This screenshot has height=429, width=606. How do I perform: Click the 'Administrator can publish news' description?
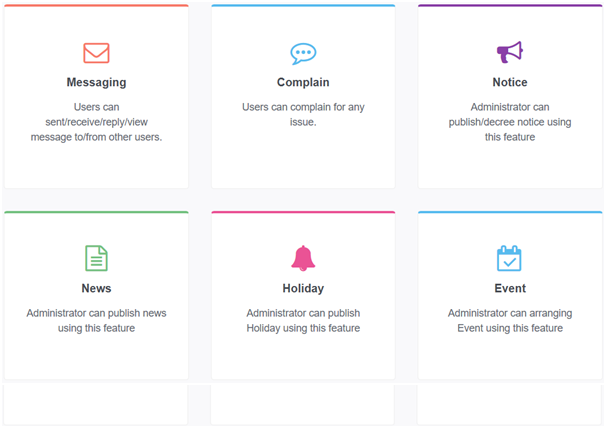click(96, 320)
